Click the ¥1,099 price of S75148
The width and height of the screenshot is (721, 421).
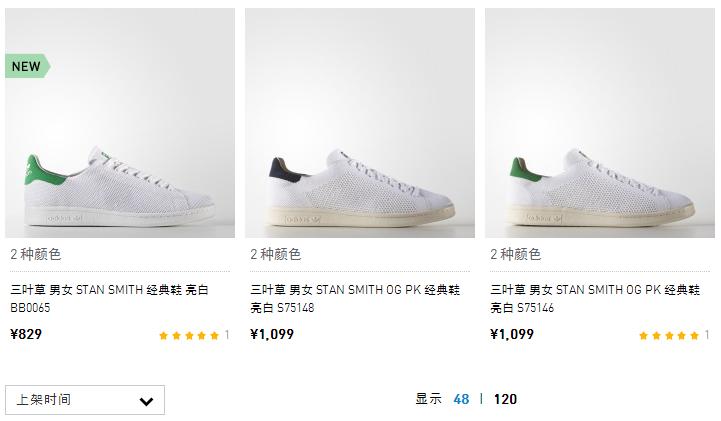(x=272, y=334)
